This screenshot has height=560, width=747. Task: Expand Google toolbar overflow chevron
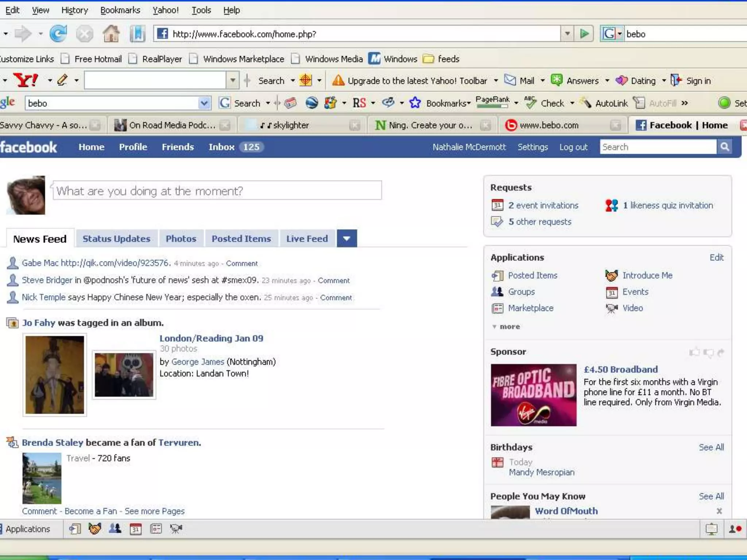coord(685,103)
